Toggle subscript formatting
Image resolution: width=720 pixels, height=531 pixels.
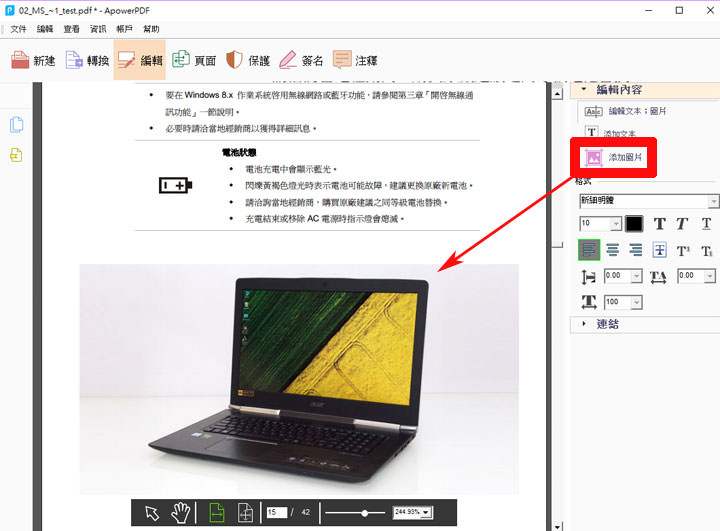tap(707, 251)
